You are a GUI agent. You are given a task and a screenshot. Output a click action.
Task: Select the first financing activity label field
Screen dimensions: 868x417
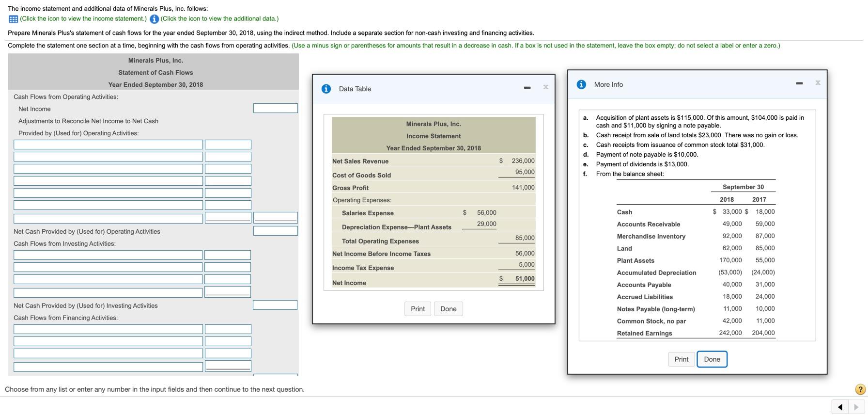pos(108,329)
